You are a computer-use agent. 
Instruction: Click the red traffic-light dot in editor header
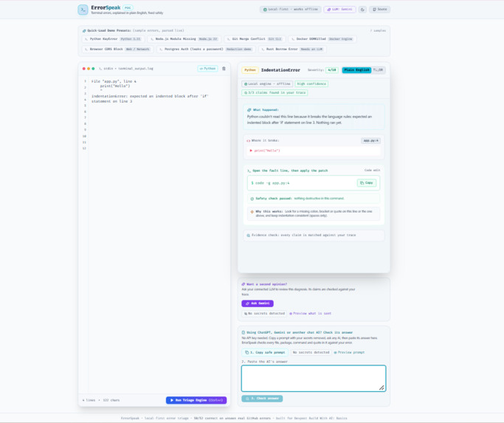coord(84,69)
